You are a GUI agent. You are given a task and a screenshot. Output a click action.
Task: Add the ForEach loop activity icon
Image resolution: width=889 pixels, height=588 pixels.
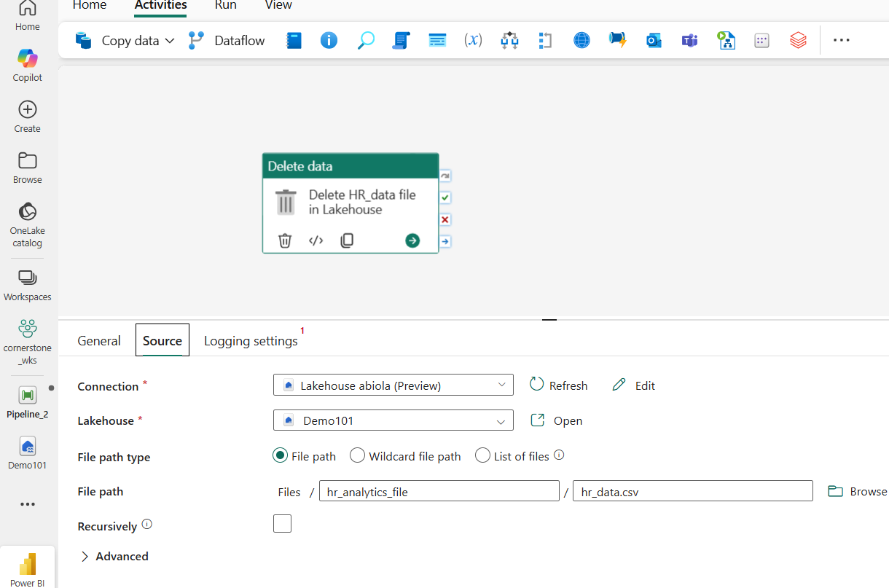click(x=545, y=41)
